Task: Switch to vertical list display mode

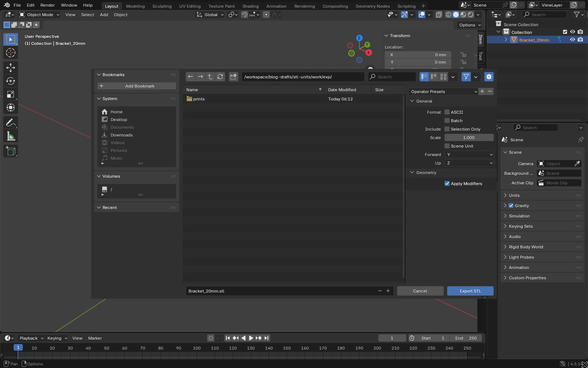Action: click(424, 77)
